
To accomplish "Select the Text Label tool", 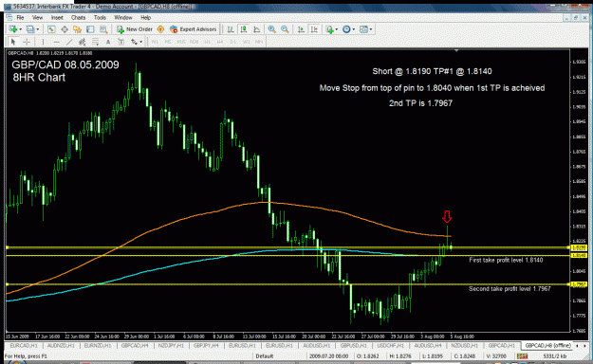I will tap(121, 42).
